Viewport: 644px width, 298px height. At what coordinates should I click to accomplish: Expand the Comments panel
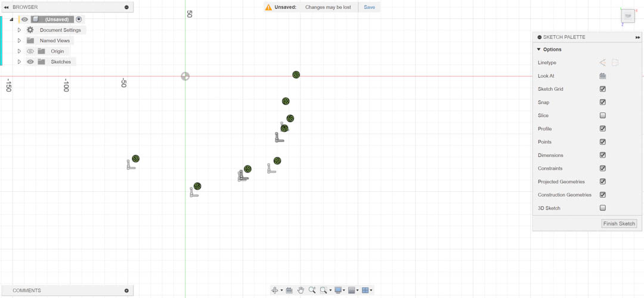pyautogui.click(x=126, y=291)
